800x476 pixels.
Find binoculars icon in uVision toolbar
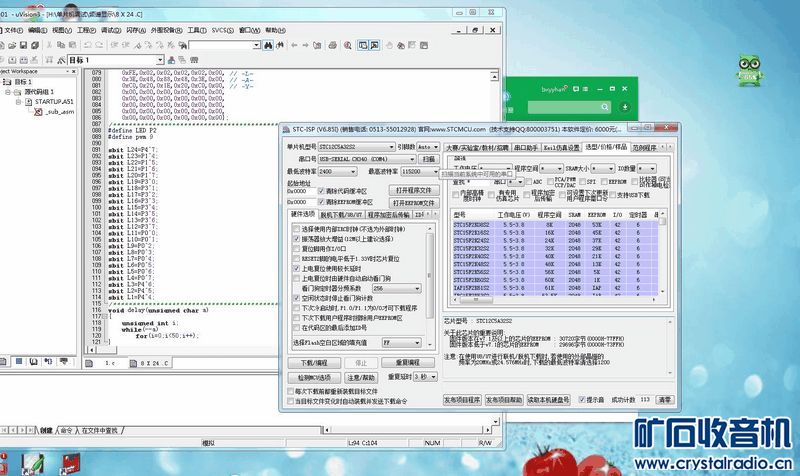click(x=268, y=45)
